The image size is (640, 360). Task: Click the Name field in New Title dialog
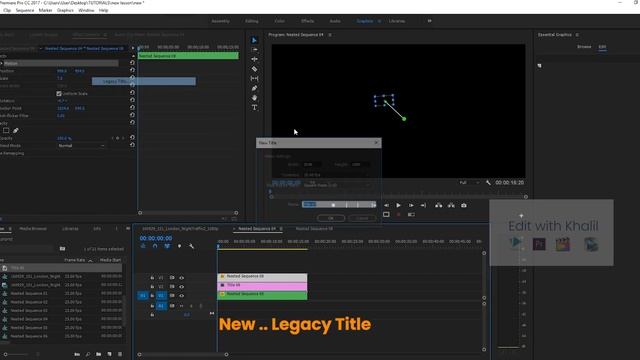pyautogui.click(x=339, y=204)
